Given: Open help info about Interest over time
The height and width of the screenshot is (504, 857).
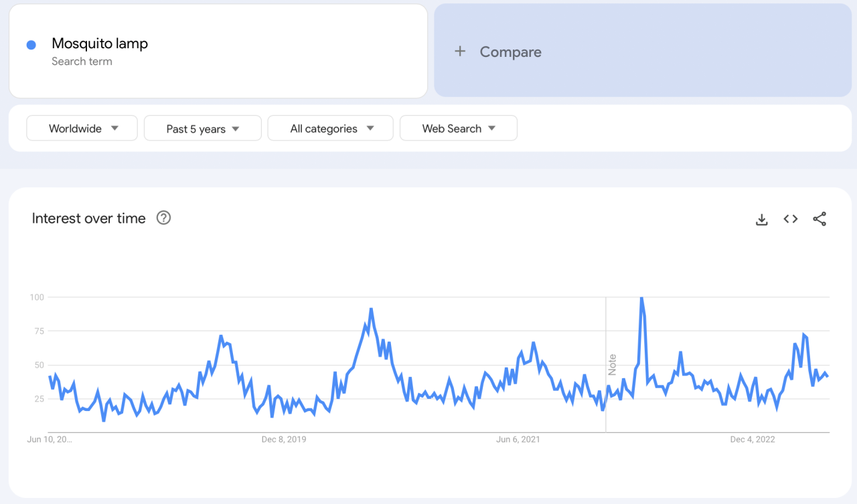Looking at the screenshot, I should point(163,218).
